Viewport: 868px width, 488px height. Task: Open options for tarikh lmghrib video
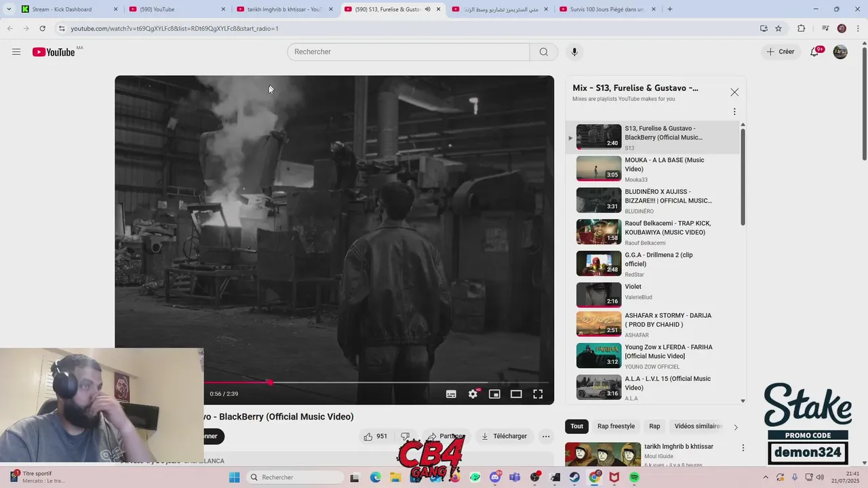click(743, 448)
